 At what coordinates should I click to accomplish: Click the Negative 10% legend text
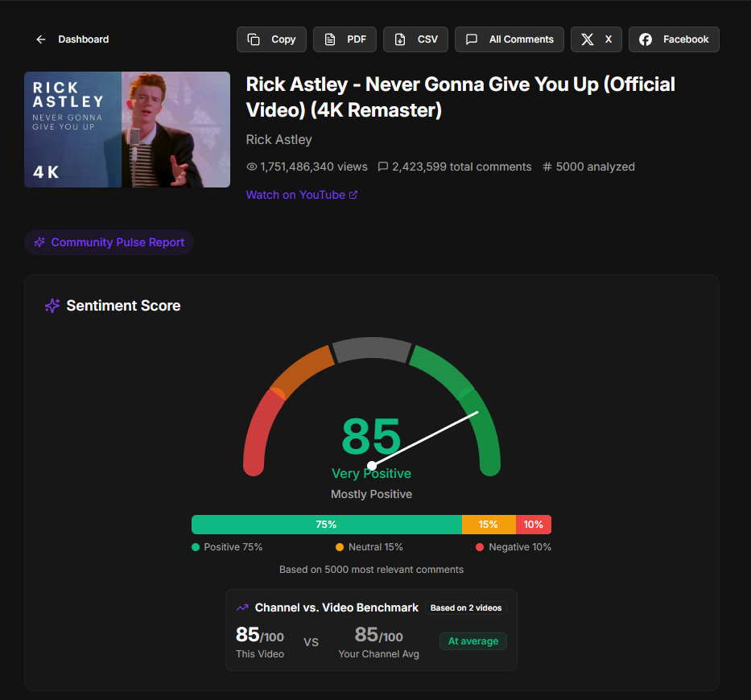(520, 547)
